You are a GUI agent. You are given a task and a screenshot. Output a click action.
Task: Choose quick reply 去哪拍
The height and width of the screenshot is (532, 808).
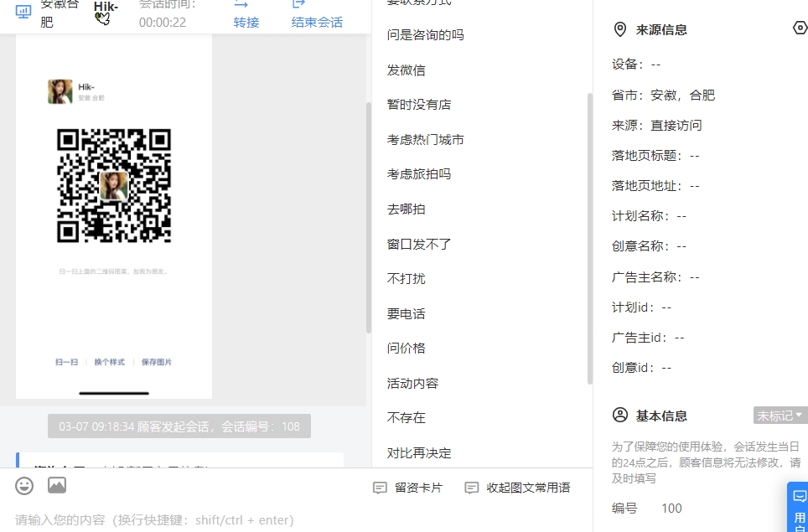point(406,209)
